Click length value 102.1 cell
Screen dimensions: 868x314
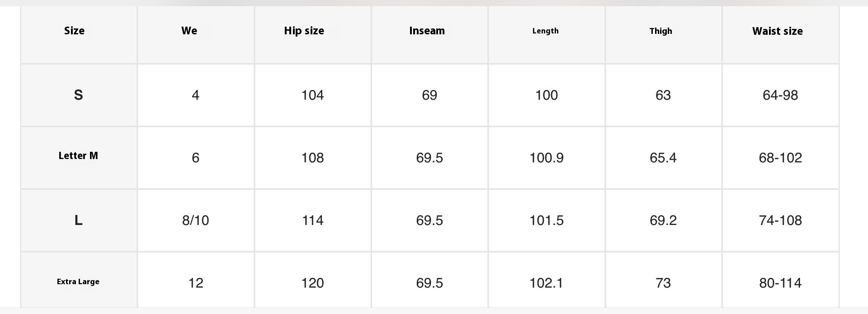click(x=546, y=283)
